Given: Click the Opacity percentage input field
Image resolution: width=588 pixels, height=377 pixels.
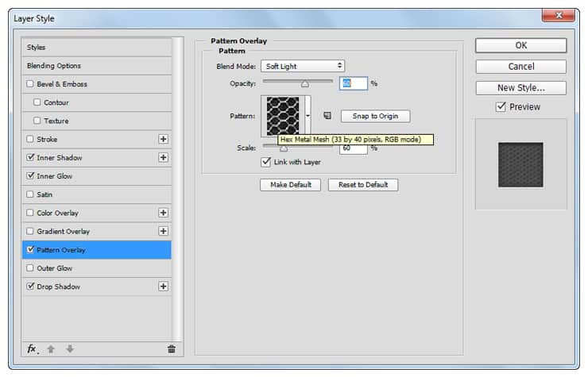Looking at the screenshot, I should click(354, 83).
